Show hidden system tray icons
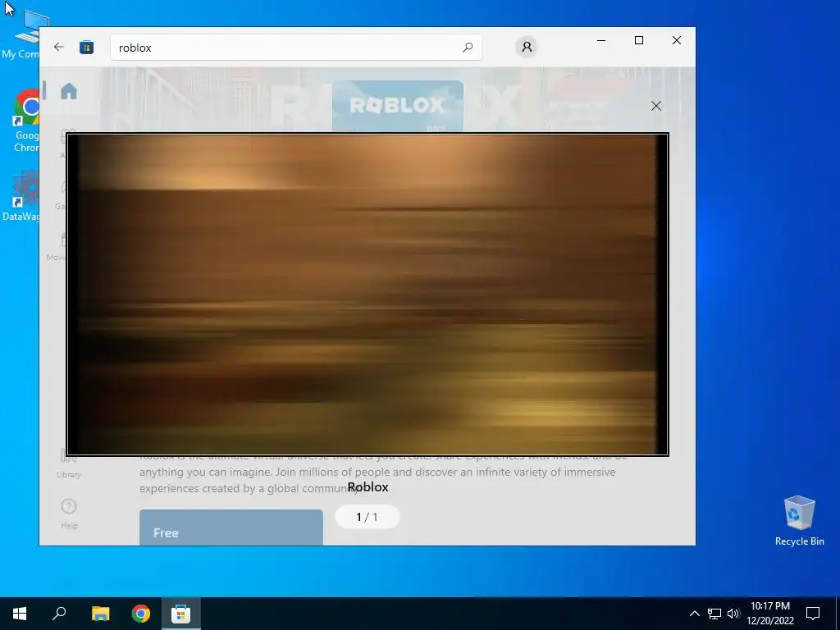840x630 pixels. click(694, 614)
